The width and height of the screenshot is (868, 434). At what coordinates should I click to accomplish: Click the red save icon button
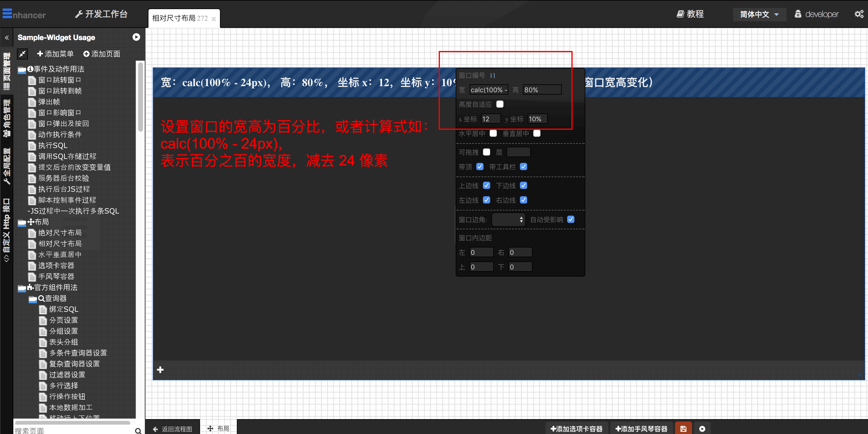[683, 429]
